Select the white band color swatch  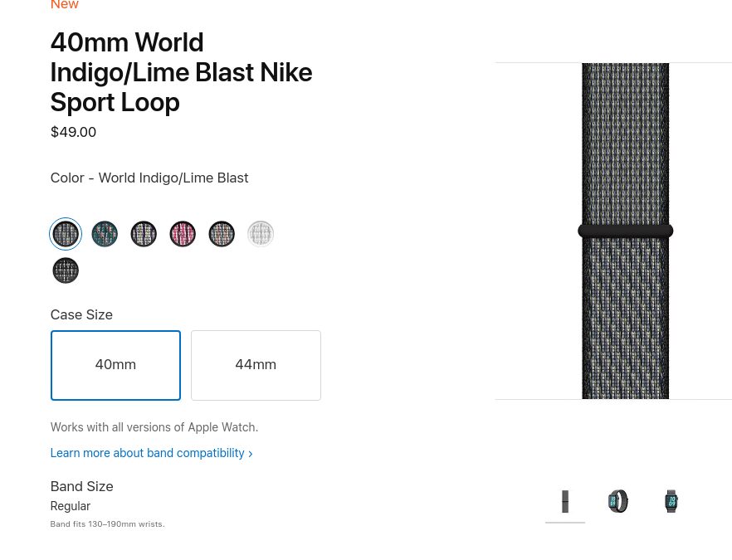tap(261, 234)
